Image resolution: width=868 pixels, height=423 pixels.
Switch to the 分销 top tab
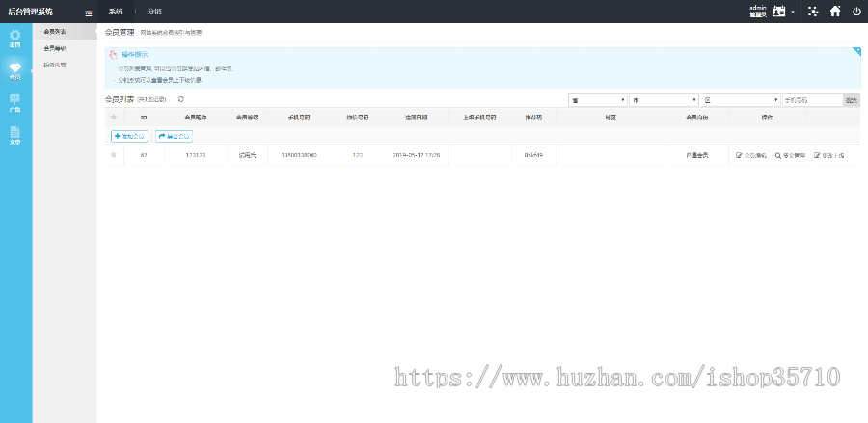click(154, 12)
